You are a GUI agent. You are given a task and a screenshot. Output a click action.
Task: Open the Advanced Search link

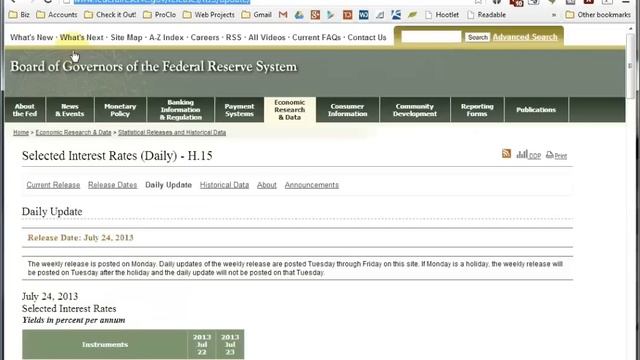point(525,37)
